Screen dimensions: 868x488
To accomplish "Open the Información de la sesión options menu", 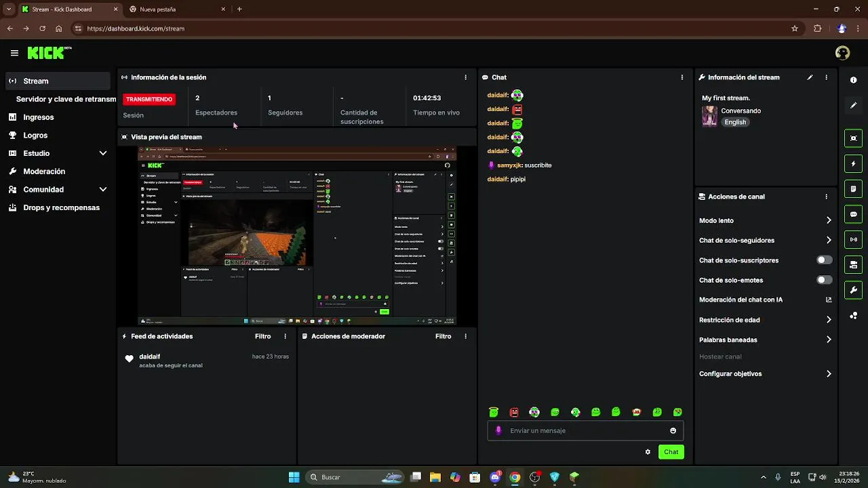I will click(x=465, y=77).
